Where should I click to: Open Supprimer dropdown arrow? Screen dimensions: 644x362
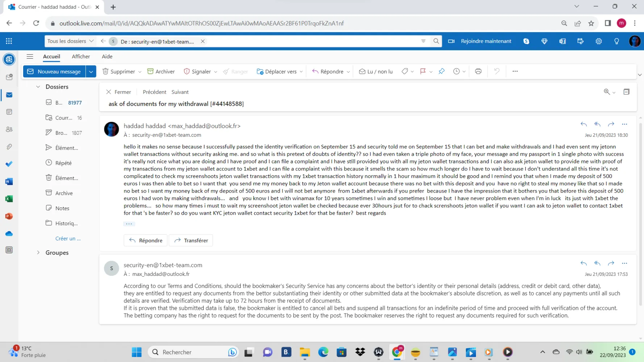coord(140,72)
